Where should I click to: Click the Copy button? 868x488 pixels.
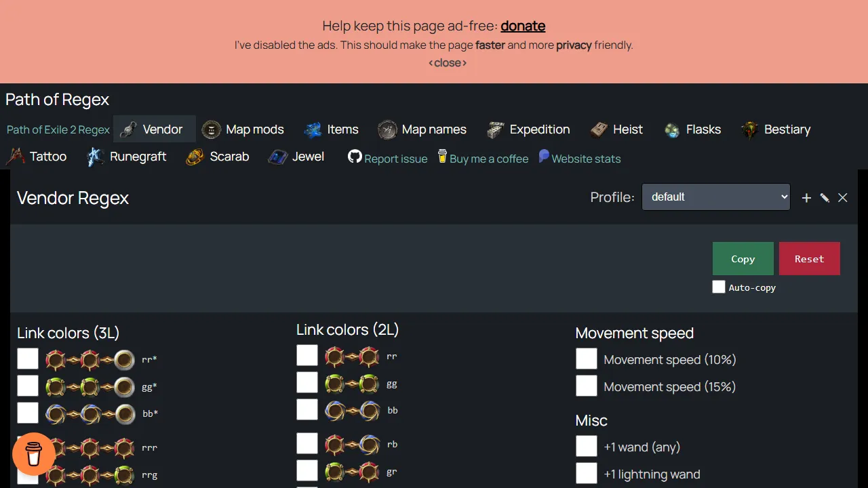pyautogui.click(x=743, y=259)
